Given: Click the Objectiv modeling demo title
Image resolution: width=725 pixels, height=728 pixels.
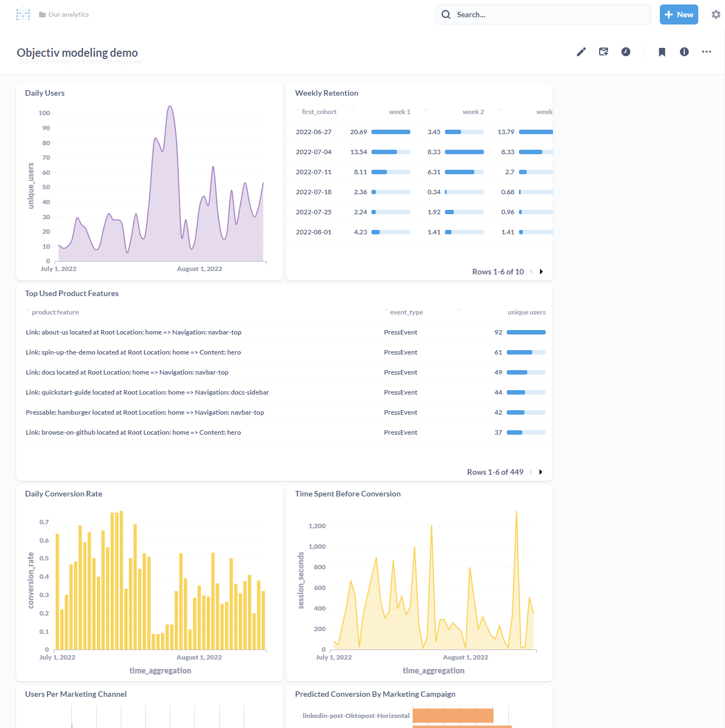Looking at the screenshot, I should point(77,53).
